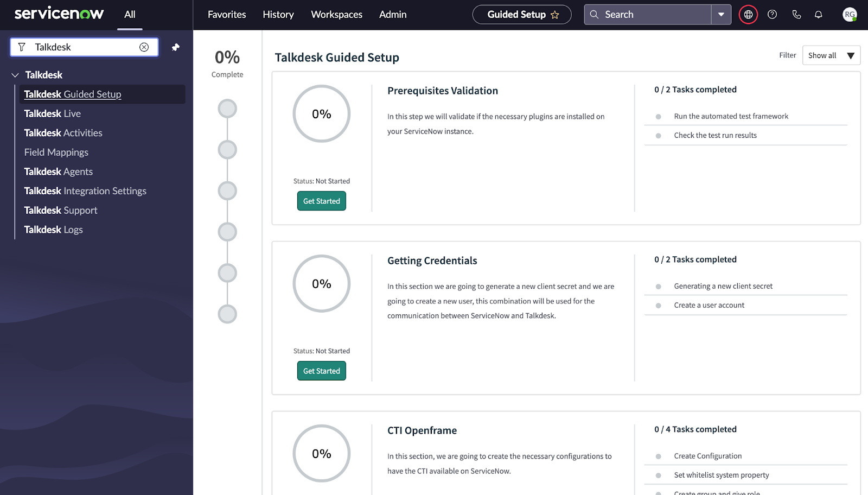This screenshot has width=868, height=495.
Task: Open the globe language/instance picker icon
Action: coord(748,14)
